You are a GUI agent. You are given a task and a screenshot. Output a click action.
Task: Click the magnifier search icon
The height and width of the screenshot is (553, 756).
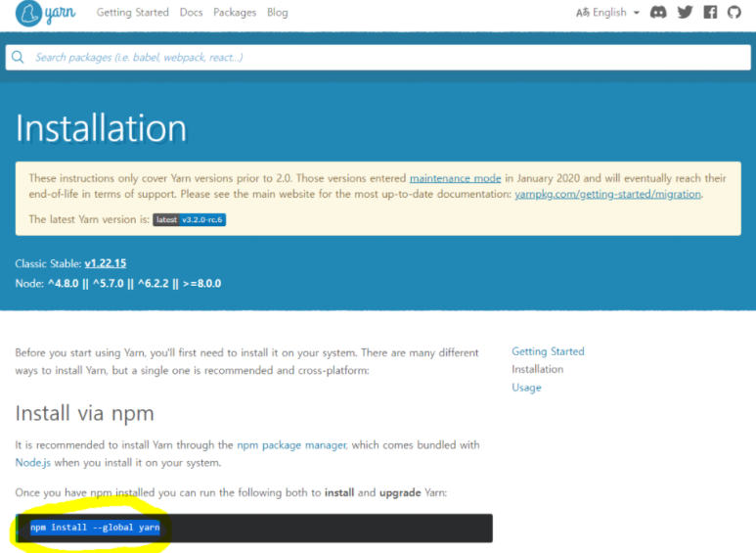18,57
